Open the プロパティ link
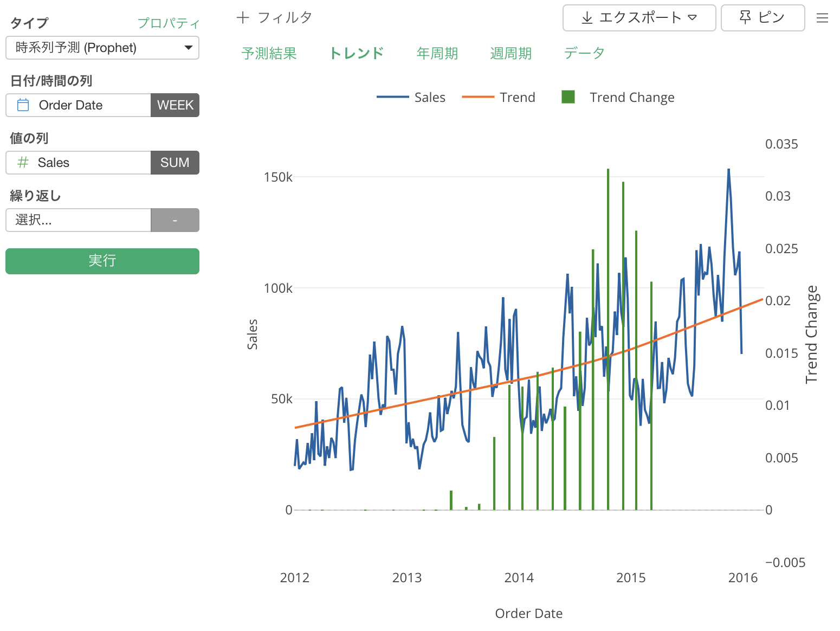 coord(169,23)
